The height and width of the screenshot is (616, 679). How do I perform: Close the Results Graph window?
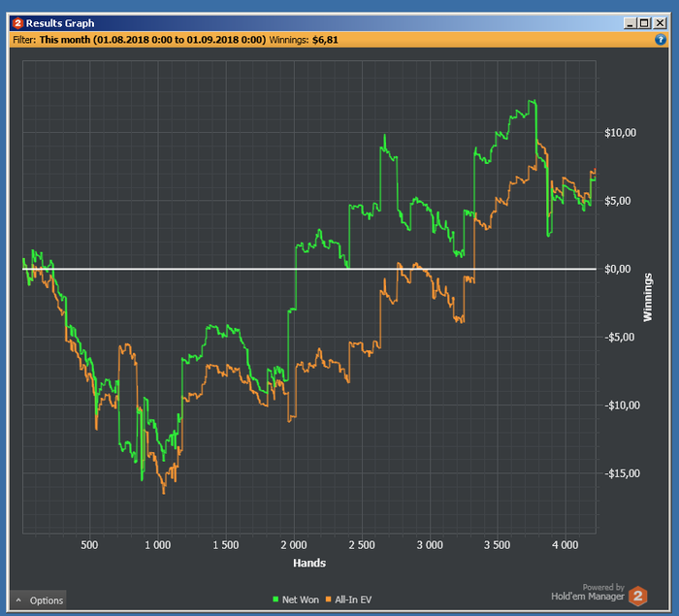pyautogui.click(x=660, y=23)
